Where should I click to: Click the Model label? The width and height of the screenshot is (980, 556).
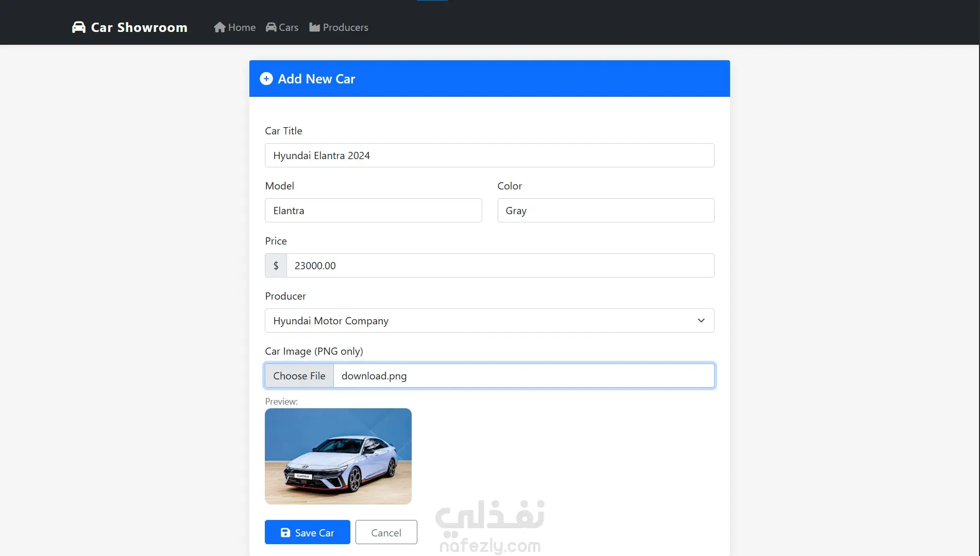[279, 186]
